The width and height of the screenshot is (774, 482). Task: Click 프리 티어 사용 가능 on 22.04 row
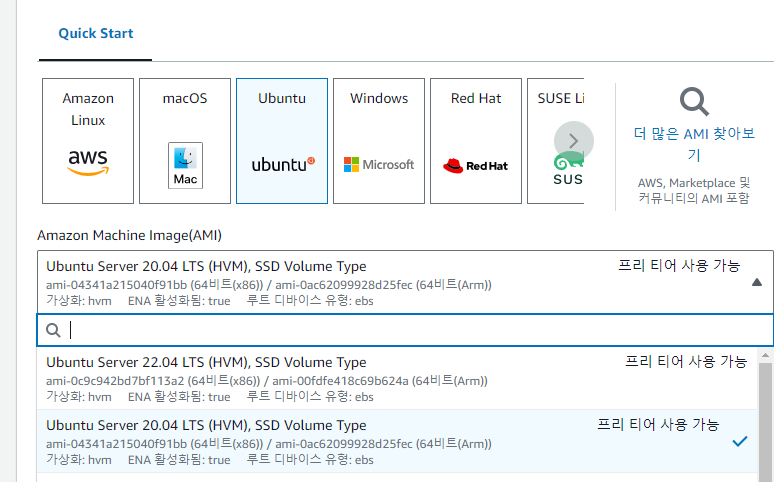point(686,362)
